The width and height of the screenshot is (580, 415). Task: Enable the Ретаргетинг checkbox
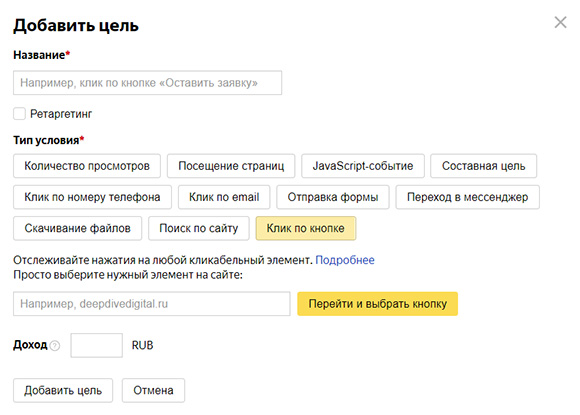pos(19,114)
